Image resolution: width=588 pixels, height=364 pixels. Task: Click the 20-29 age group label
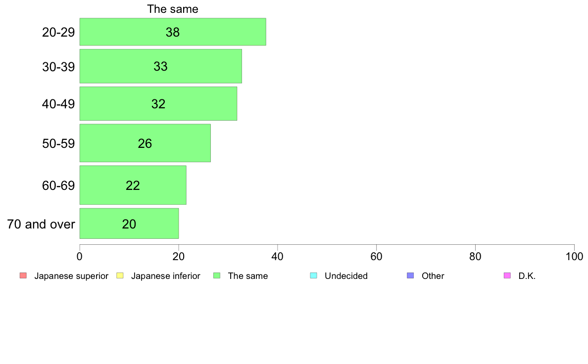click(x=58, y=32)
